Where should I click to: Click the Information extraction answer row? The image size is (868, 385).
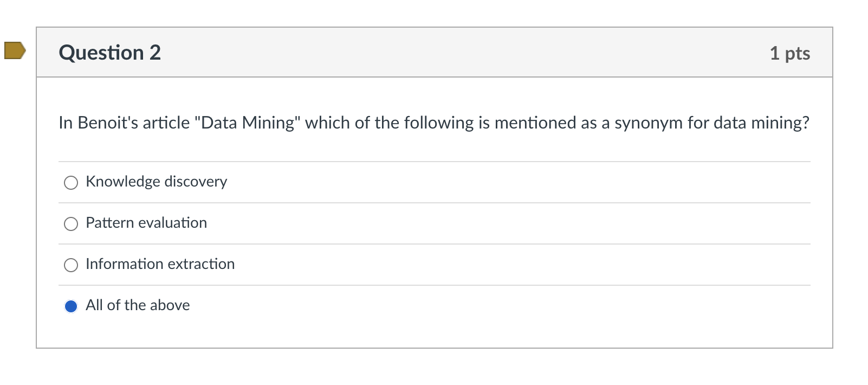pos(435,265)
